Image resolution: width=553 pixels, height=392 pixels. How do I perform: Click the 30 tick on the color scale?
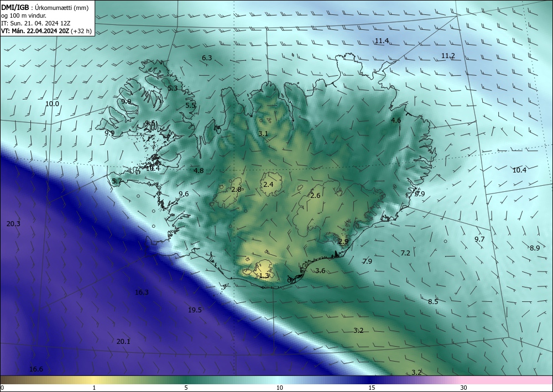click(x=464, y=388)
